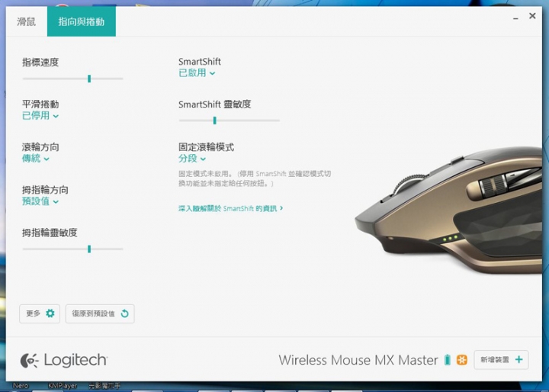
Task: Click the 拇指輪靈敏度 label
Action: coord(50,233)
